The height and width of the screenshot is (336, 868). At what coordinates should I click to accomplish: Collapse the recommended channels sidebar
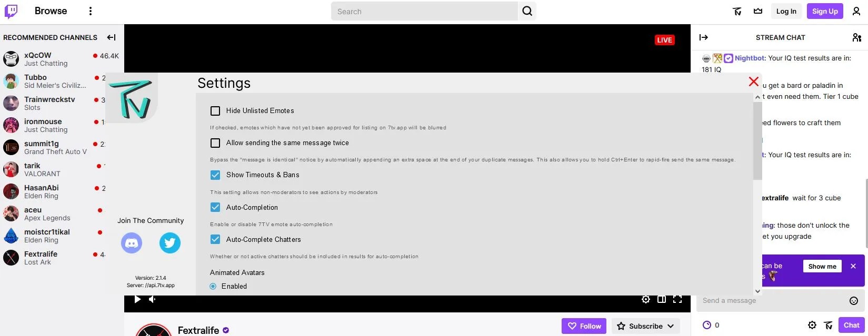tap(111, 37)
